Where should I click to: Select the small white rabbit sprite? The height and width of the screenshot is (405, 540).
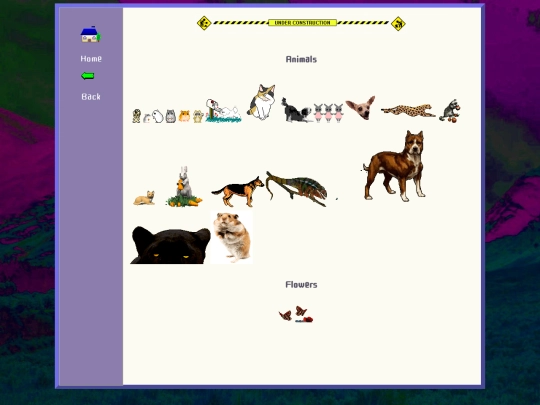click(158, 116)
